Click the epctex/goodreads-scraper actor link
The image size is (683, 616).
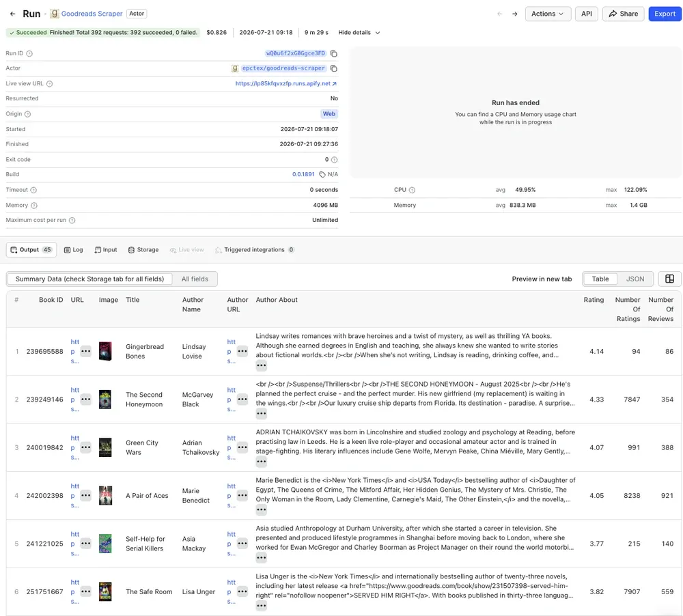[x=283, y=68]
